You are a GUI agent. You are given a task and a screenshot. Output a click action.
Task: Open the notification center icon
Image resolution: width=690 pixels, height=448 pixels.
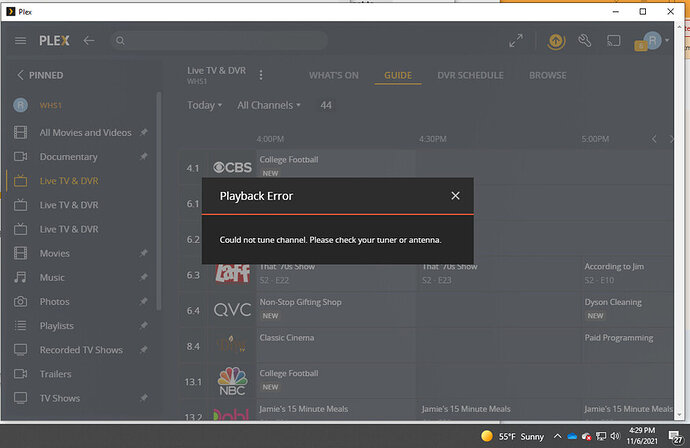coord(675,437)
